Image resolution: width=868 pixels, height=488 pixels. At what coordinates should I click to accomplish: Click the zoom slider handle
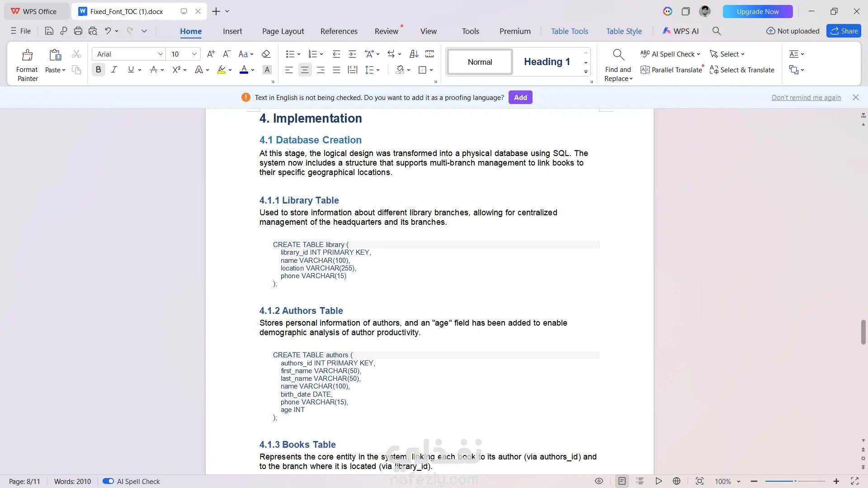click(795, 481)
